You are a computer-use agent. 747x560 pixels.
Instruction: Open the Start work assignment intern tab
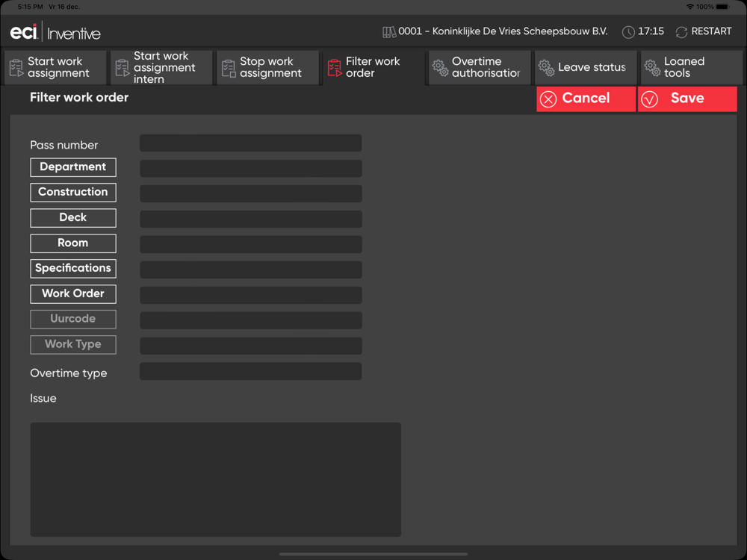point(161,68)
